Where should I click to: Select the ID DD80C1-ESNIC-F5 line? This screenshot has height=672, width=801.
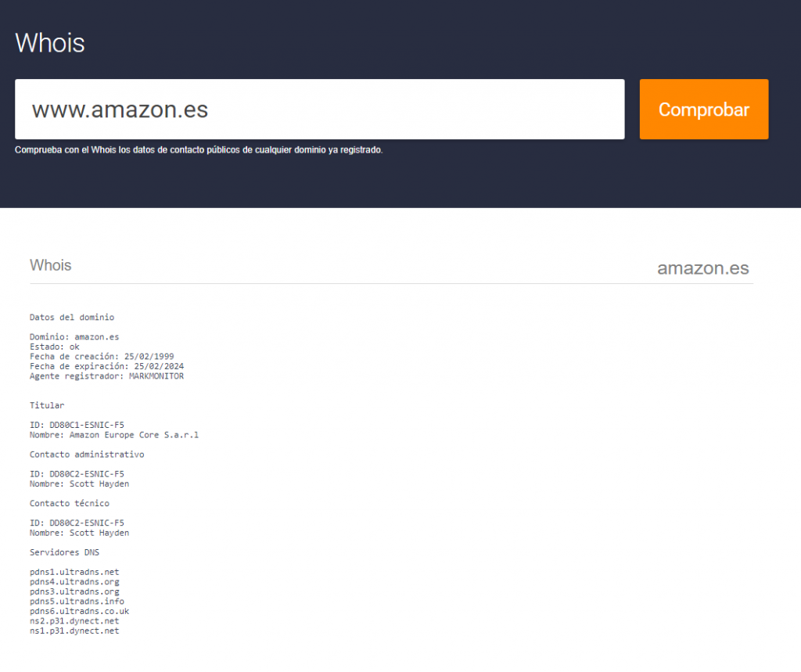(x=77, y=425)
